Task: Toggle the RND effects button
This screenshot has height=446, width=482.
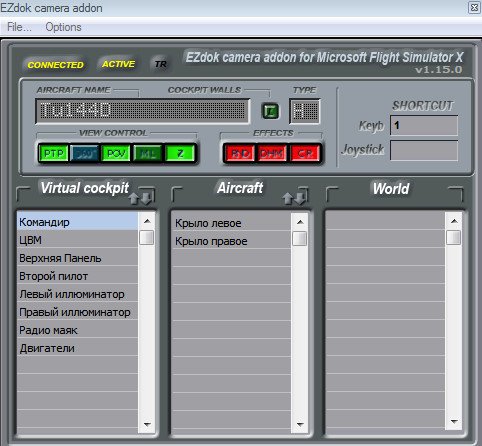Action: tap(240, 153)
